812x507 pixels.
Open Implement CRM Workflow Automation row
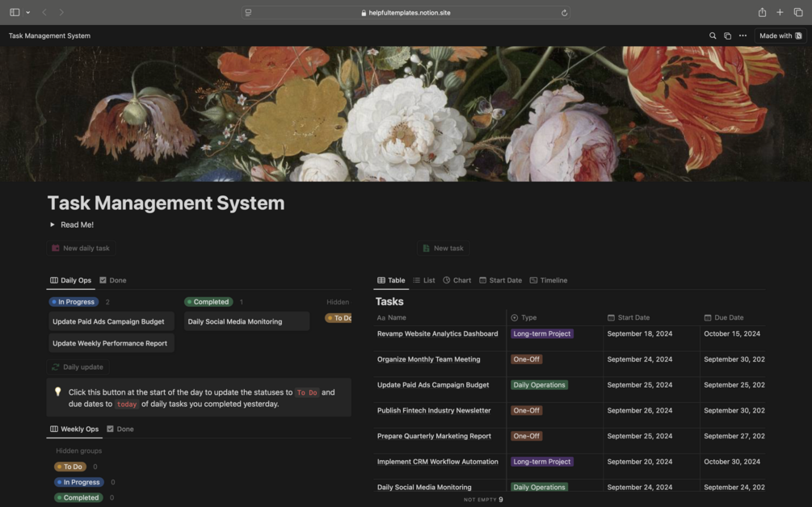pos(438,462)
